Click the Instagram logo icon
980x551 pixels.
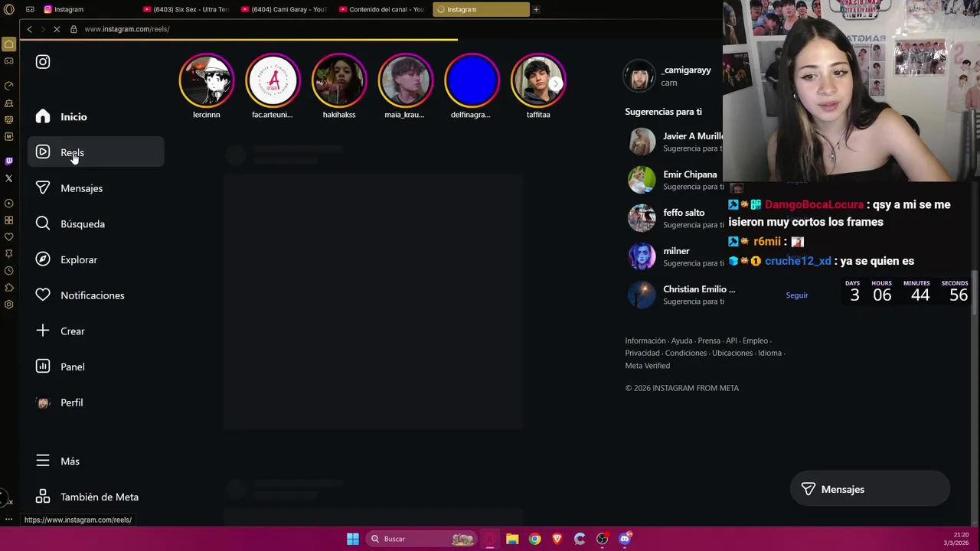[x=43, y=62]
